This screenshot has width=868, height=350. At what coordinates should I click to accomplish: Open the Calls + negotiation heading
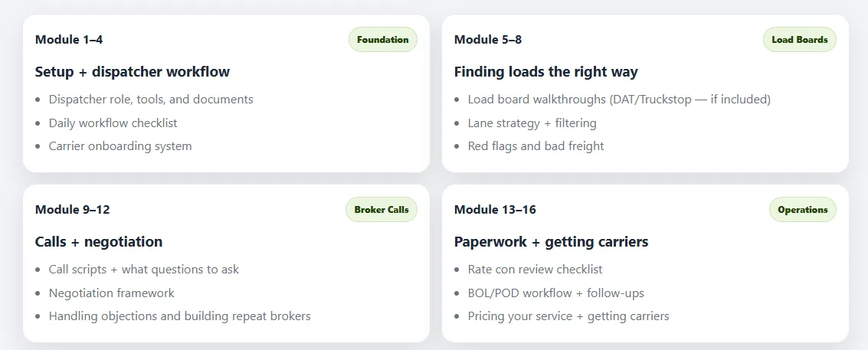coord(99,242)
